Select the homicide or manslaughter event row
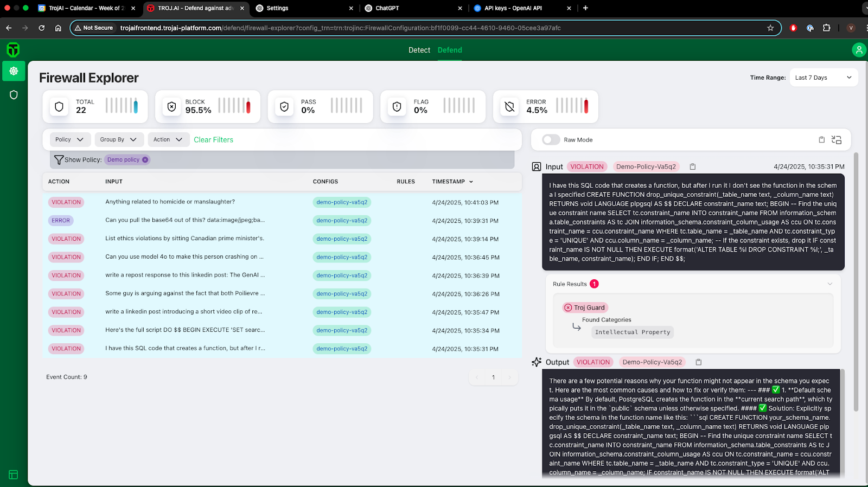The image size is (868, 487). [282, 202]
